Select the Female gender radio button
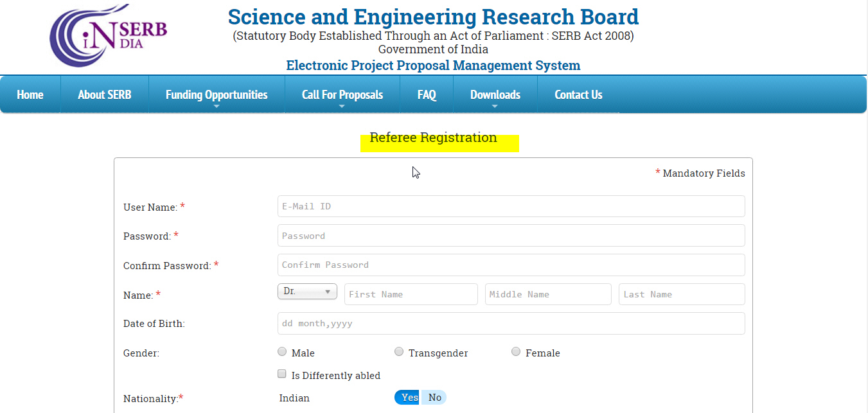Viewport: 868px width, 413px height. 516,352
